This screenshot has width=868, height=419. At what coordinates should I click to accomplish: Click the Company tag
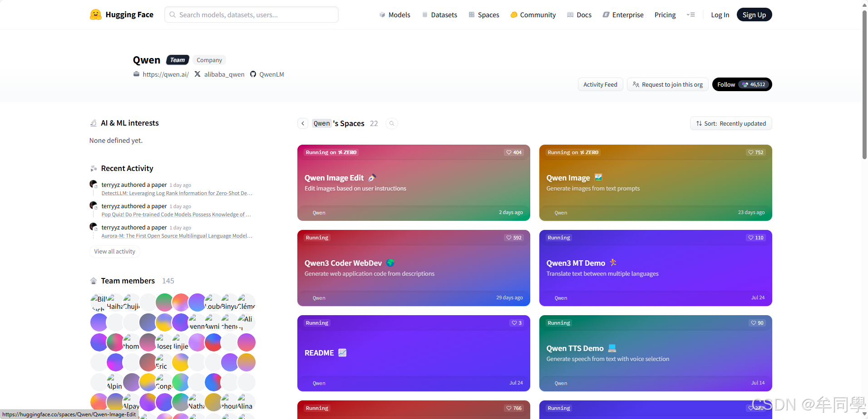[x=209, y=60]
